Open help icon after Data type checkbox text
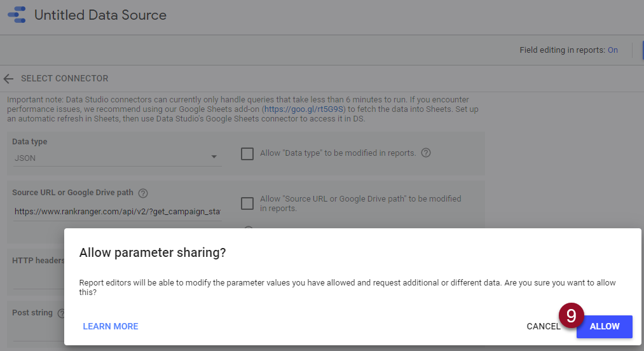The height and width of the screenshot is (351, 644). click(426, 153)
